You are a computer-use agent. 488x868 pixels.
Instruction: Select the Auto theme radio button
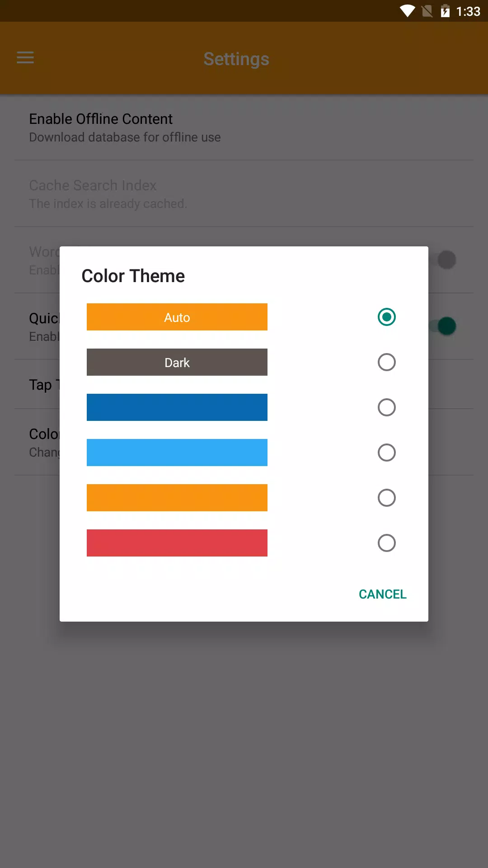click(x=387, y=317)
